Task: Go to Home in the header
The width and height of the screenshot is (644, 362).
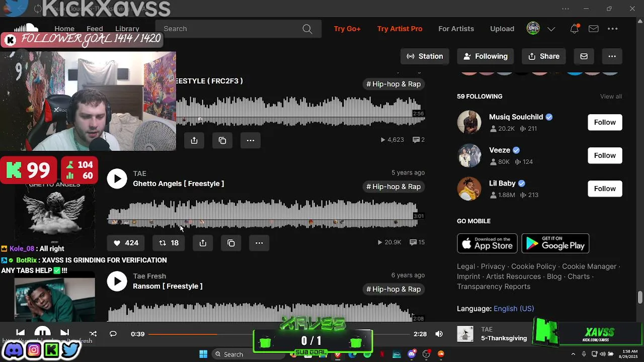Action: (x=64, y=29)
